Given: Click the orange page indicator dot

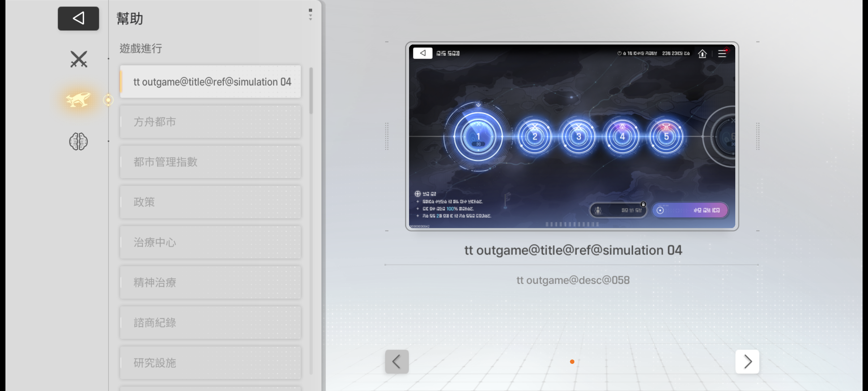Looking at the screenshot, I should pyautogui.click(x=572, y=362).
